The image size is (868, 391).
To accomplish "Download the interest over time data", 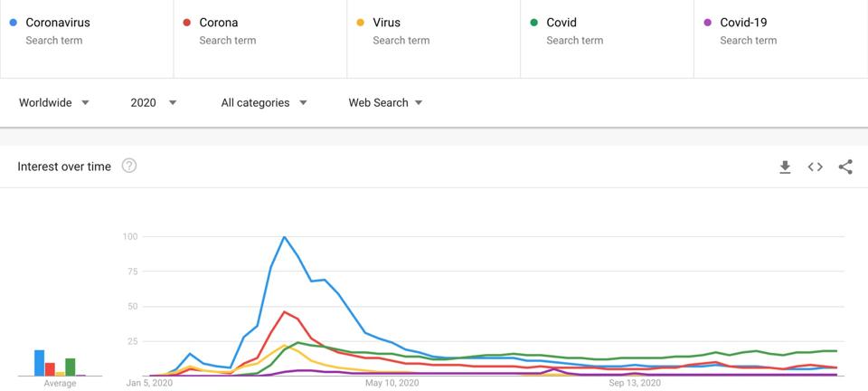I will [785, 167].
